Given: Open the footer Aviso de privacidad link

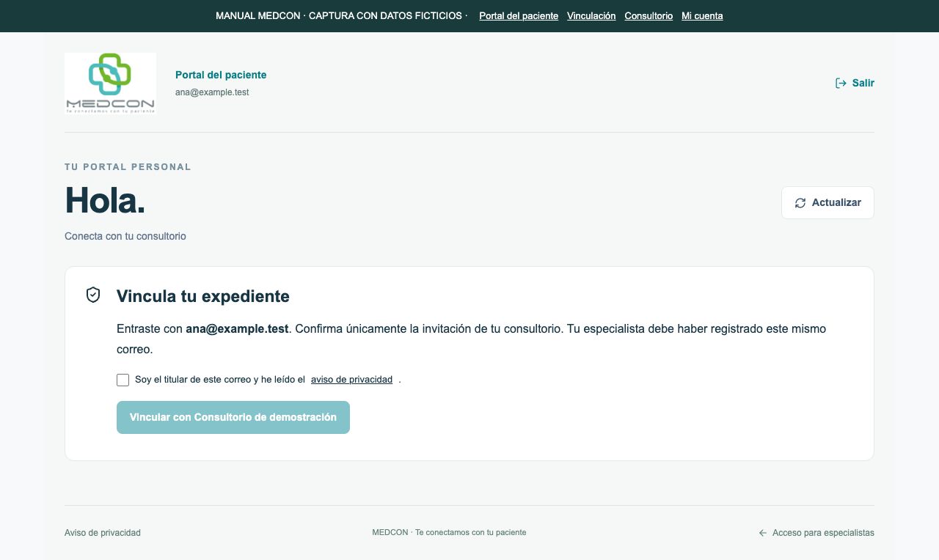Looking at the screenshot, I should tap(103, 533).
